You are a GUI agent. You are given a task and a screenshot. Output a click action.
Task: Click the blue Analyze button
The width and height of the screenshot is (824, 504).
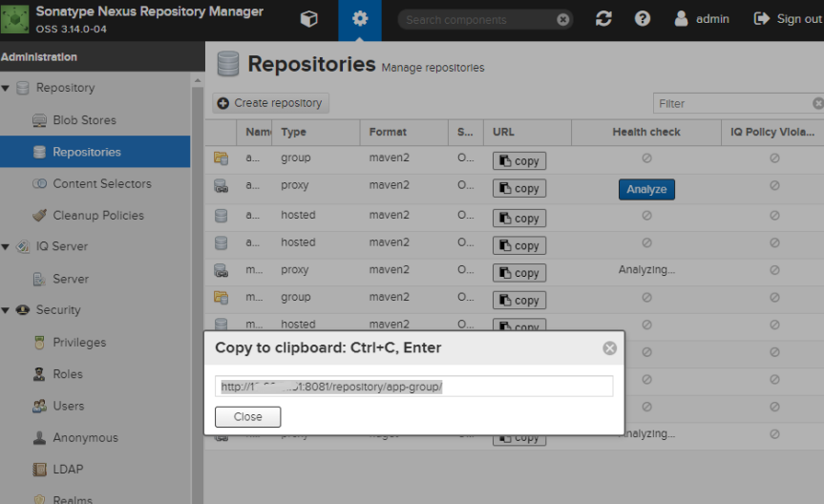646,189
